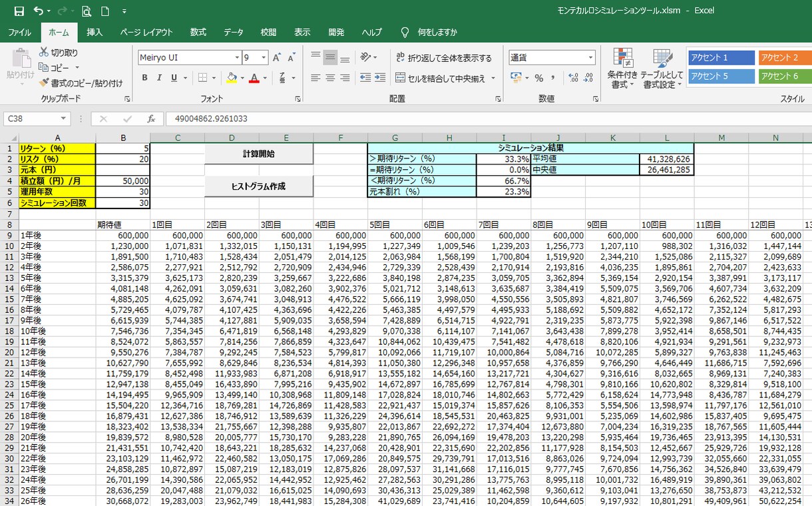Open the データ (Data) ribbon tab
The image size is (812, 506).
233,32
